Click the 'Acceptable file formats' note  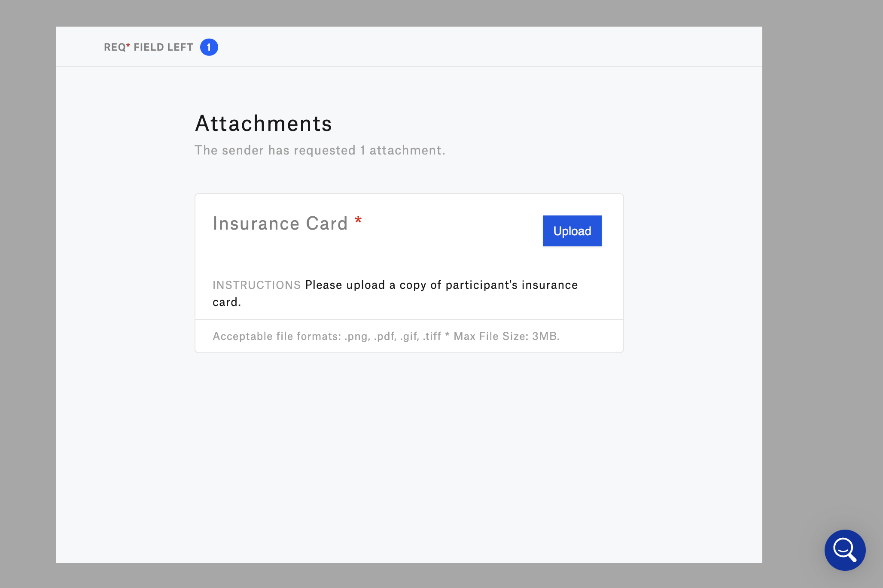386,336
